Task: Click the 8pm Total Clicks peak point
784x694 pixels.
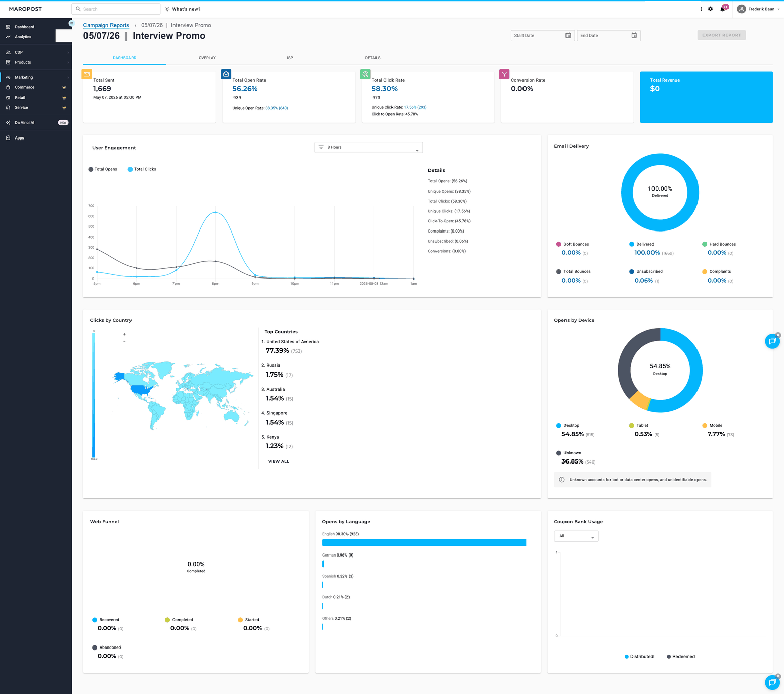Action: click(x=216, y=212)
